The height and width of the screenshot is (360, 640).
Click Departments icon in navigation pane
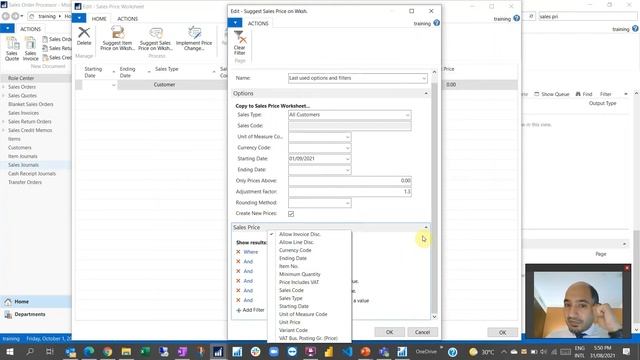(x=8, y=315)
